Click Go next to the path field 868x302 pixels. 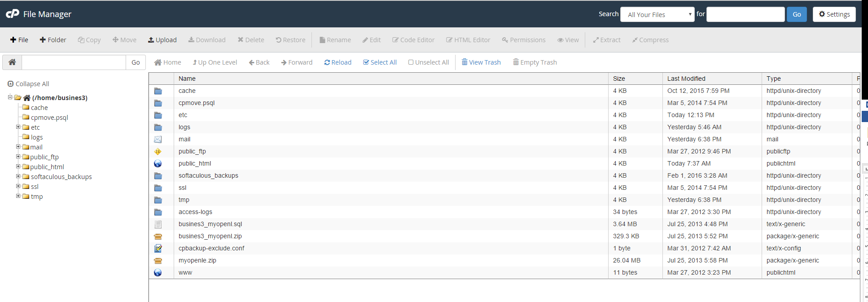pyautogui.click(x=136, y=62)
